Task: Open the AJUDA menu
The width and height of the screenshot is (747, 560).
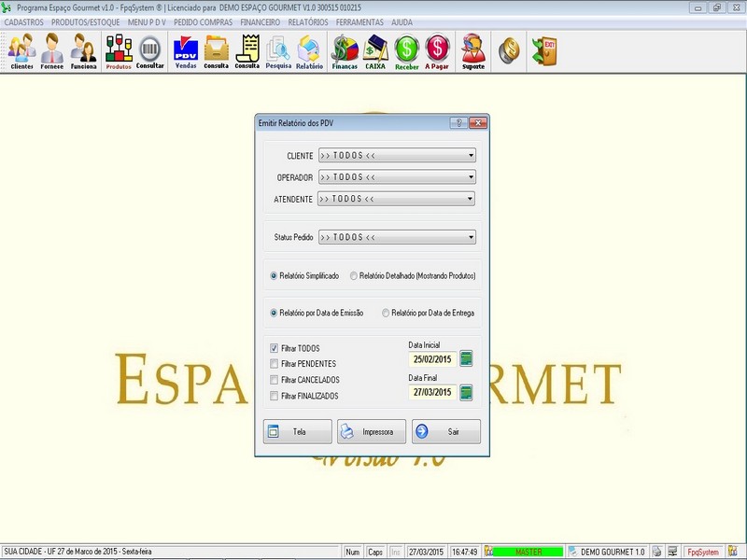Action: (402, 22)
